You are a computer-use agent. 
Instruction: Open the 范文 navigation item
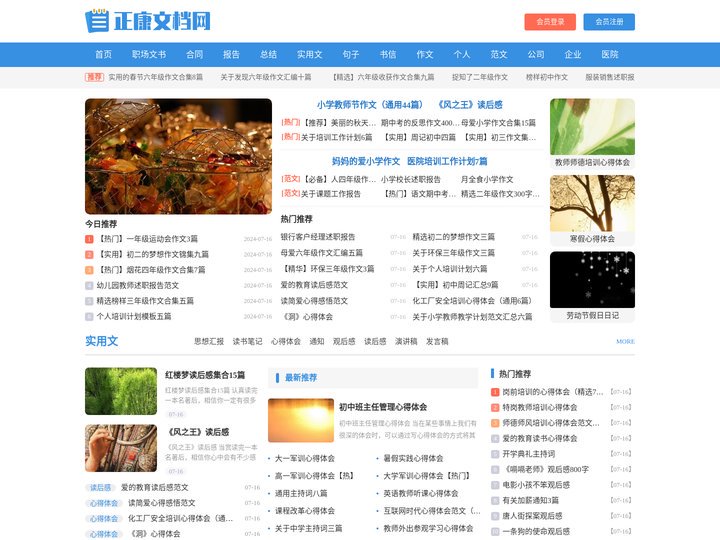(499, 54)
